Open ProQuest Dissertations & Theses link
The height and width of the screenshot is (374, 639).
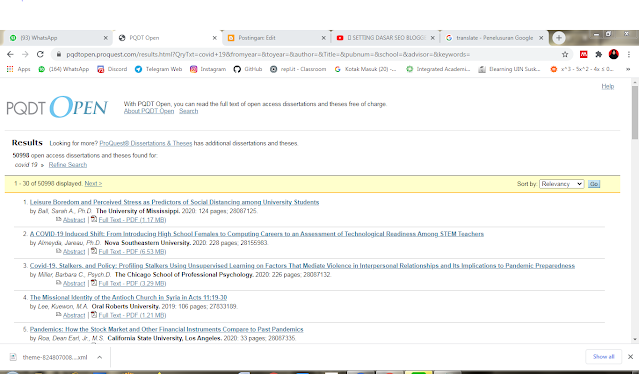tap(146, 143)
